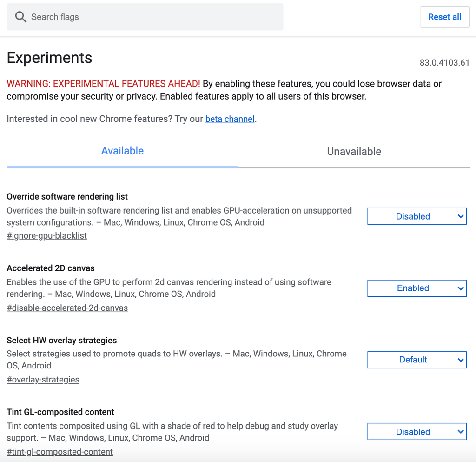Open Accelerated 2D canvas Enabled dropdown
The width and height of the screenshot is (476, 462).
pyautogui.click(x=416, y=288)
